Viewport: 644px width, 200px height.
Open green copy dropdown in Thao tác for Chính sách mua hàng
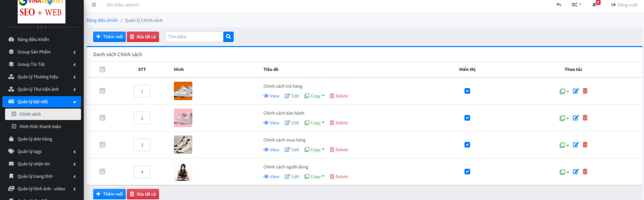[564, 145]
